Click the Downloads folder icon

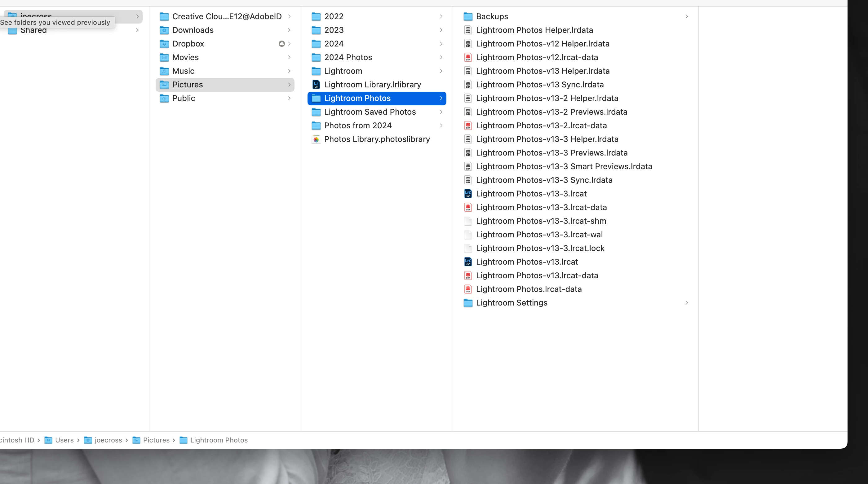point(164,30)
